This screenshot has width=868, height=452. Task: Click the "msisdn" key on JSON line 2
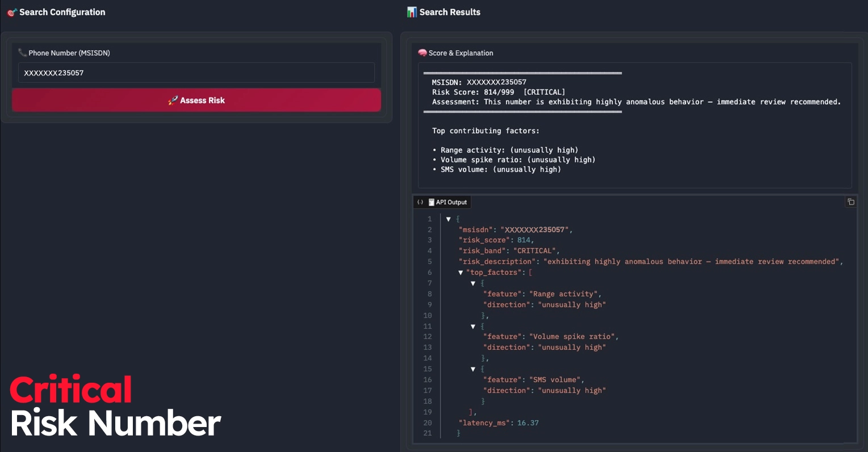point(475,229)
